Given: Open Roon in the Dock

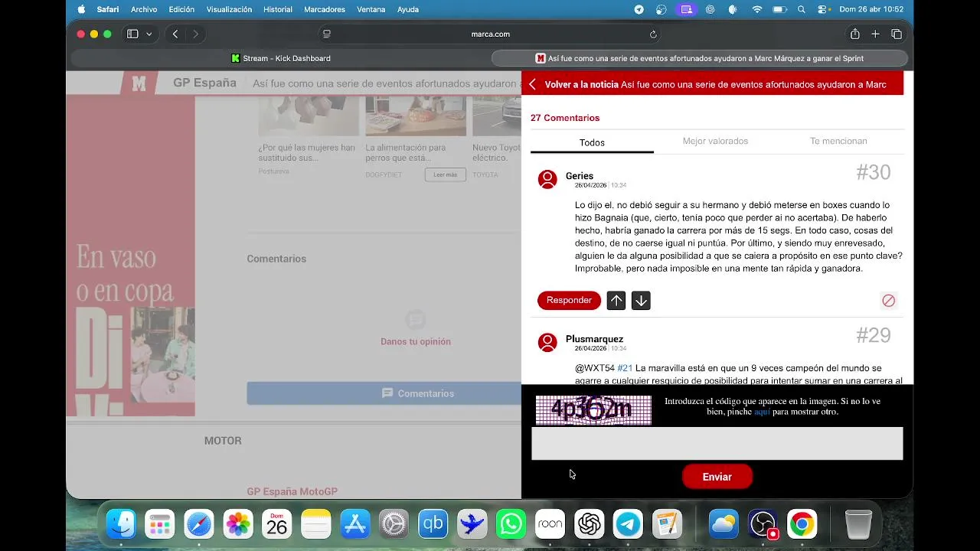Looking at the screenshot, I should (550, 524).
